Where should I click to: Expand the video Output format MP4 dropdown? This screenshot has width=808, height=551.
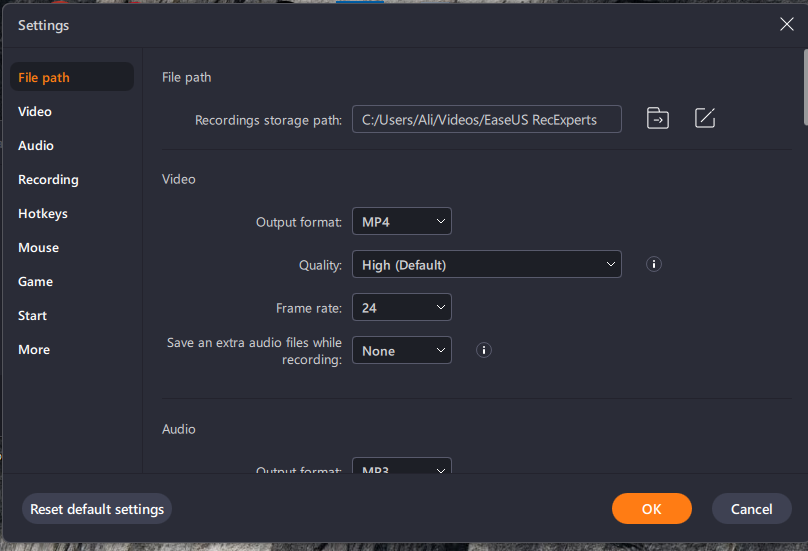(401, 221)
